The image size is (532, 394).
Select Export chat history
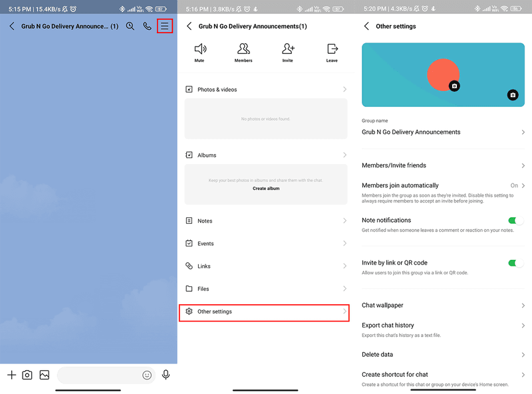point(443,326)
